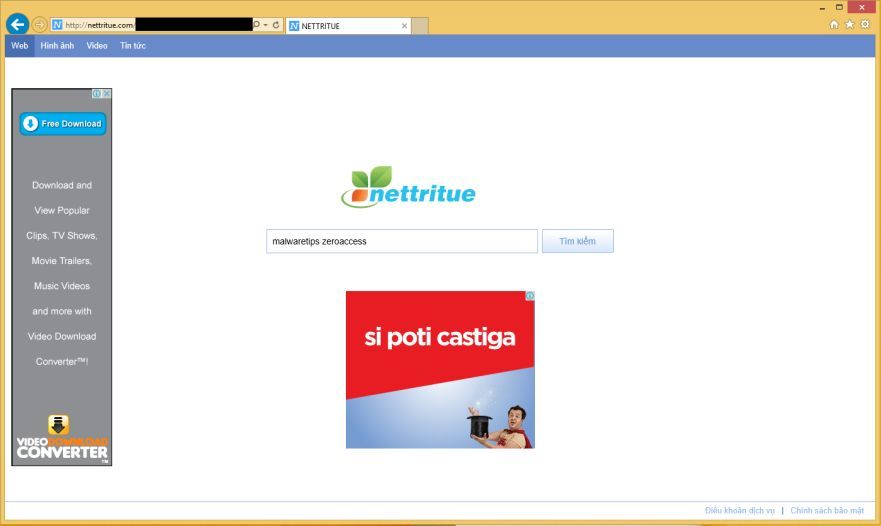Maximize the browser window
Screen dimensions: 881x526
pyautogui.click(x=839, y=7)
